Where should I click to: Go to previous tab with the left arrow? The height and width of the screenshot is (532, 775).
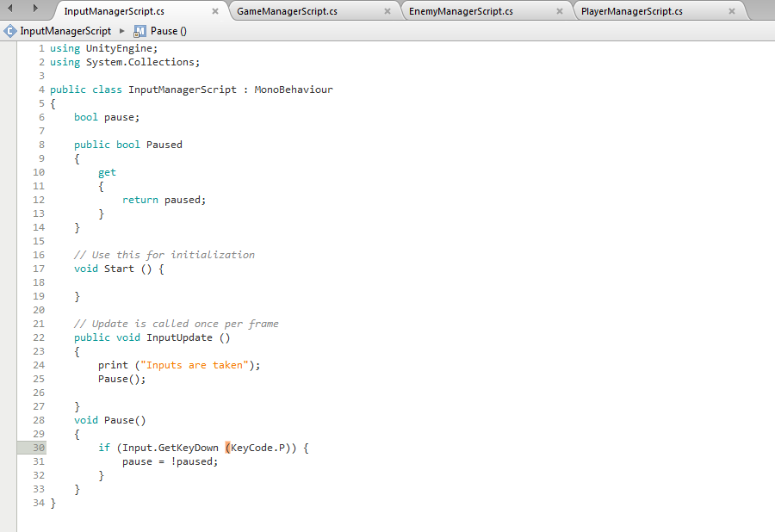point(9,8)
